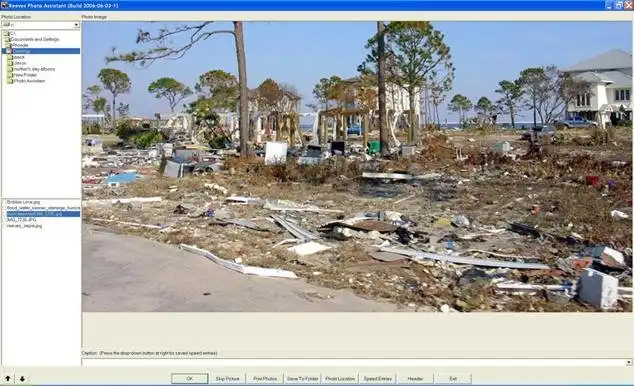
Task: Select the Rhonda folder
Action: [x=18, y=45]
